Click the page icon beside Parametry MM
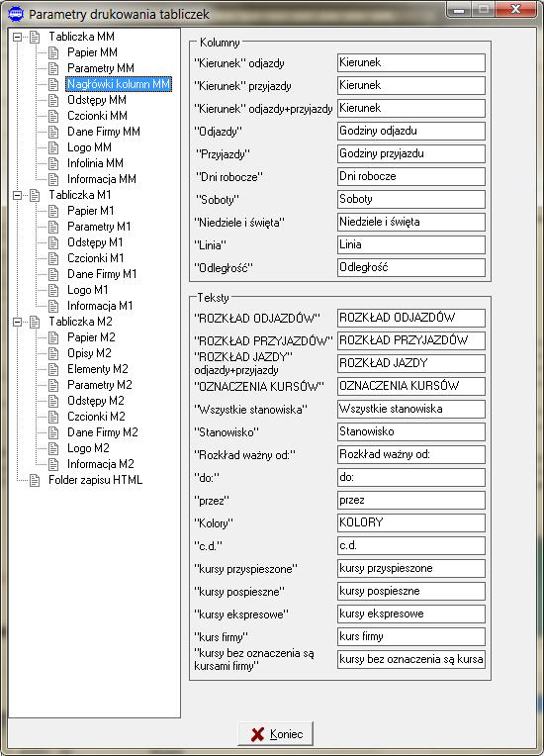Viewport: 544px width, 756px height. pyautogui.click(x=53, y=68)
